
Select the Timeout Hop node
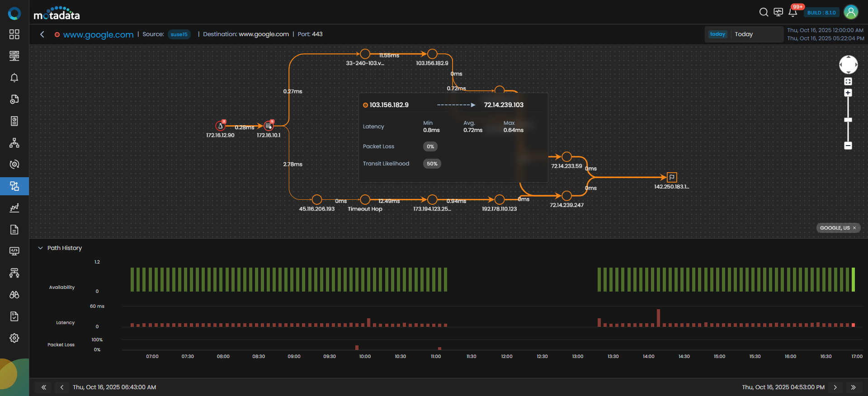(x=365, y=199)
